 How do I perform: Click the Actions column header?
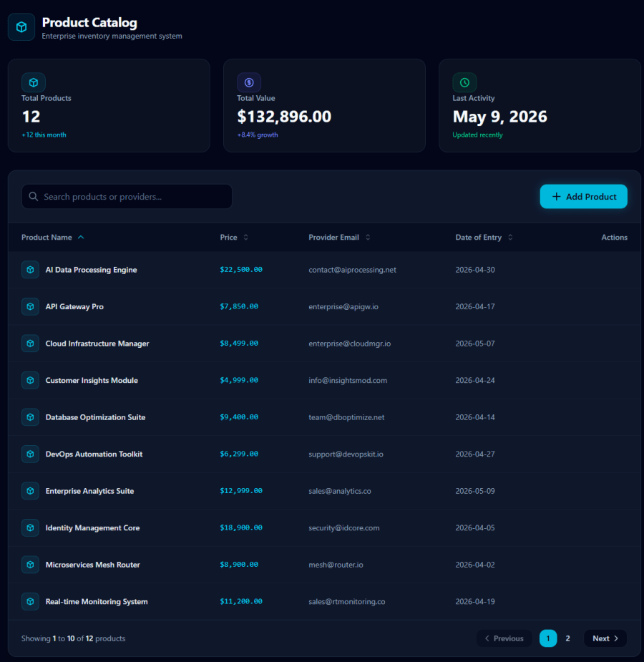coord(614,238)
